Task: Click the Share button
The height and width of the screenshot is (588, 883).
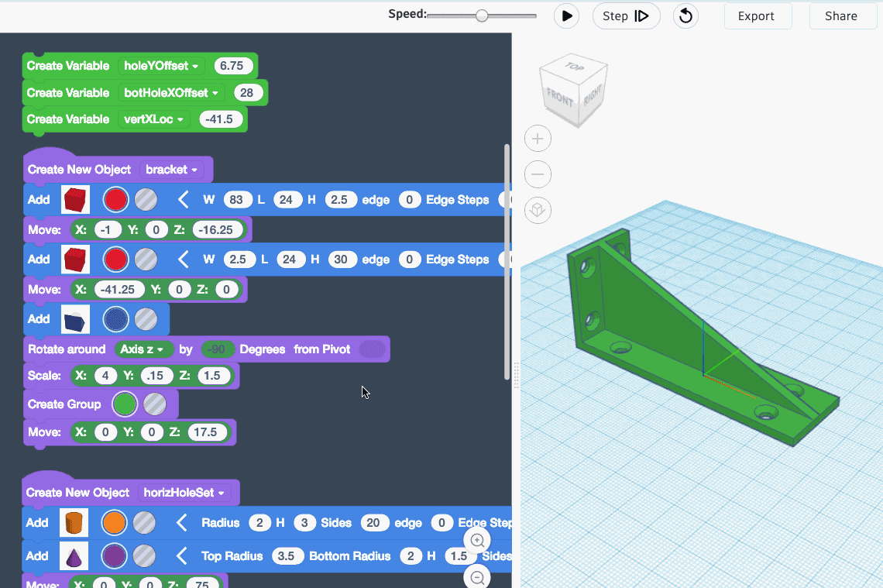Action: (x=842, y=15)
